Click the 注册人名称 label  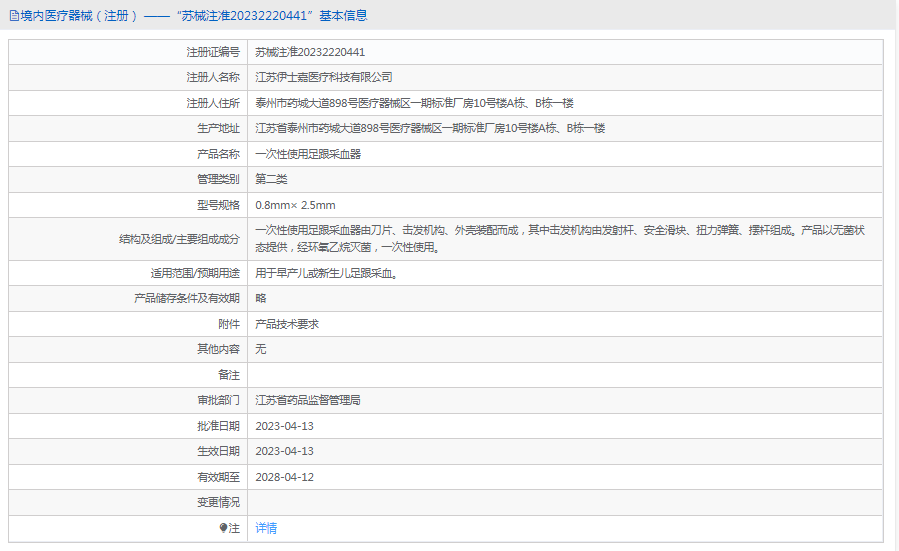(213, 77)
